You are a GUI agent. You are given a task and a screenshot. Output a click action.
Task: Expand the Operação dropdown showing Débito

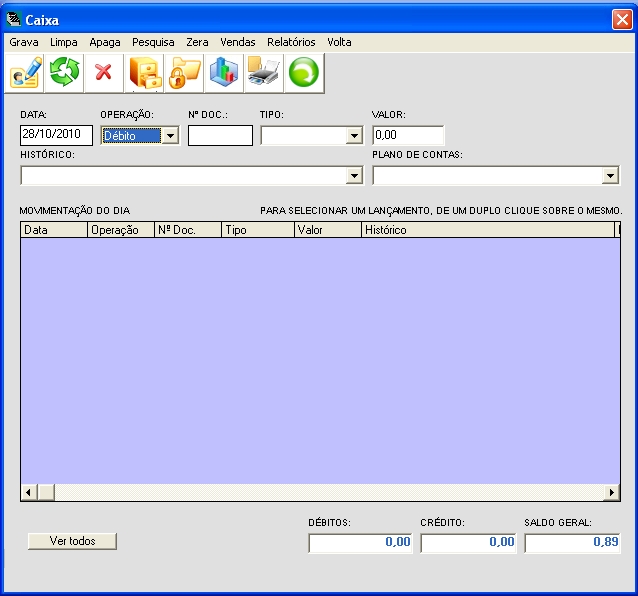(x=170, y=136)
